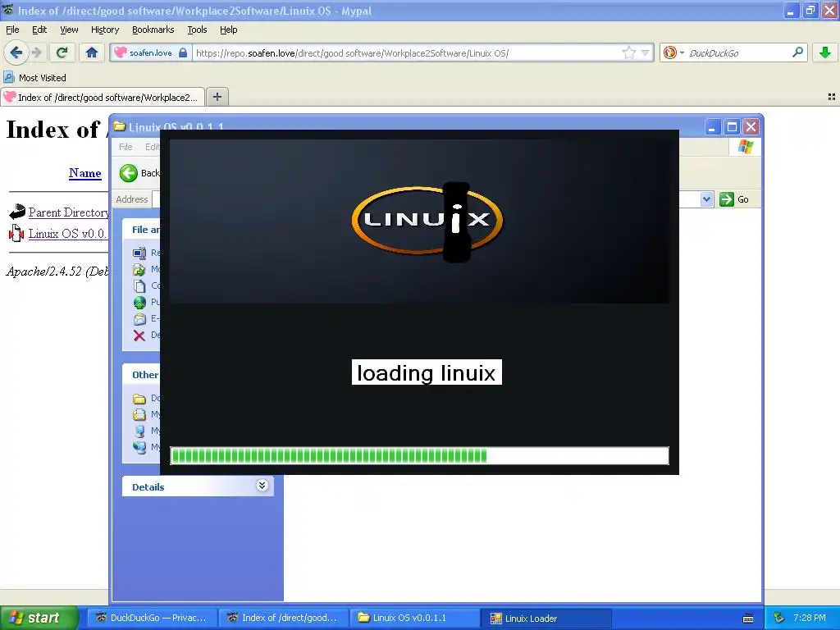Open the File menu in Explorer window
Image resolution: width=840 pixels, height=630 pixels.
[x=126, y=146]
